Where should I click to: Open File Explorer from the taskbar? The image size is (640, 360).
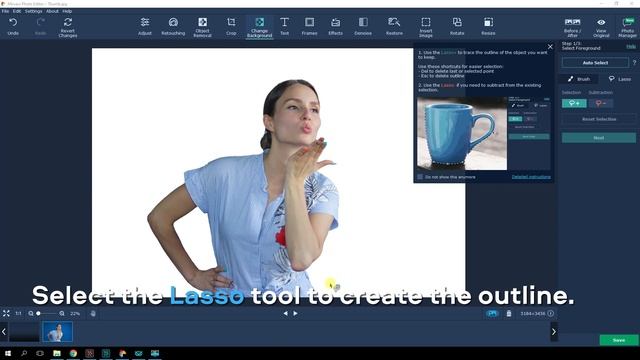[57, 353]
